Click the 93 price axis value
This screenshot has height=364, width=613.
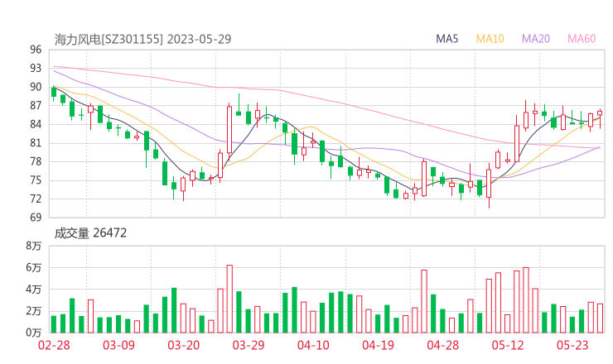36,69
